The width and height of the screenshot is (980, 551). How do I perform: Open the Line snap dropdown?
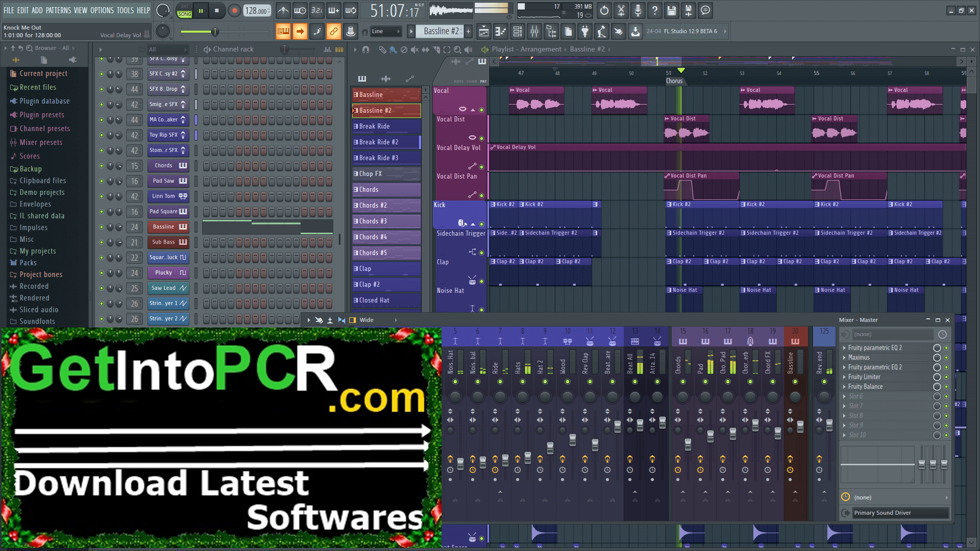click(x=386, y=32)
